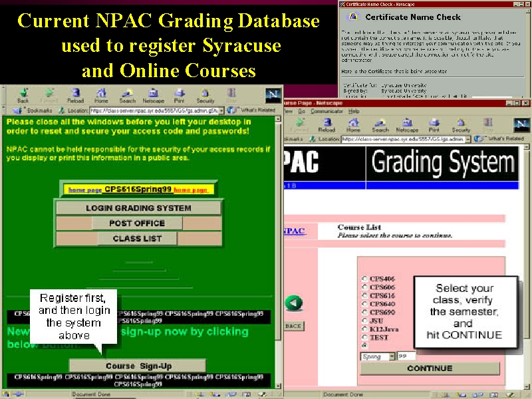Image resolution: width=532 pixels, height=399 pixels.
Task: Open Bookmarks in the green window's location bar
Action: 33,110
